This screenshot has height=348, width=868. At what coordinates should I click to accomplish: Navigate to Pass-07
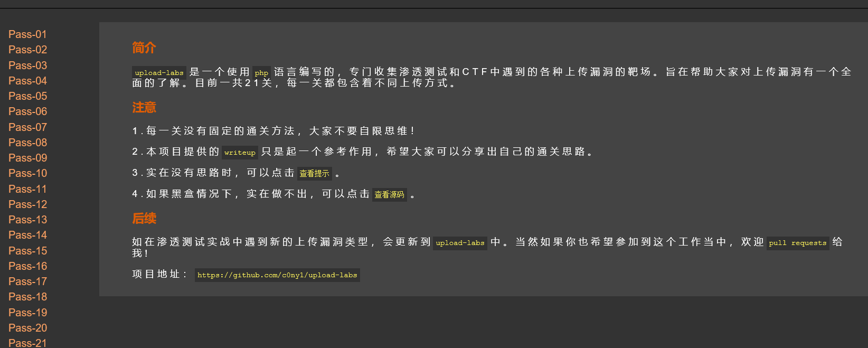[27, 127]
